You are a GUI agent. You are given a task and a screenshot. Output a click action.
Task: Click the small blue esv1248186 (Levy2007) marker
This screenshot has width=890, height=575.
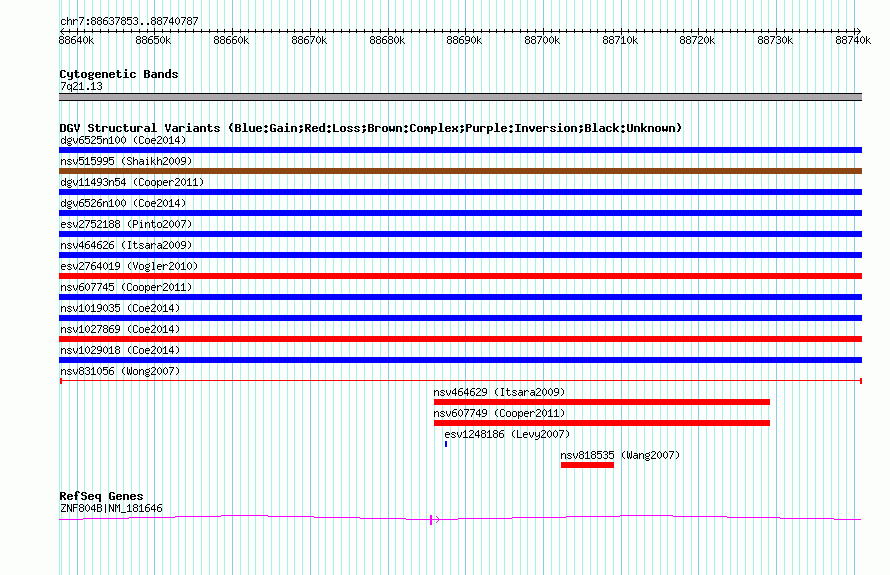pos(446,444)
